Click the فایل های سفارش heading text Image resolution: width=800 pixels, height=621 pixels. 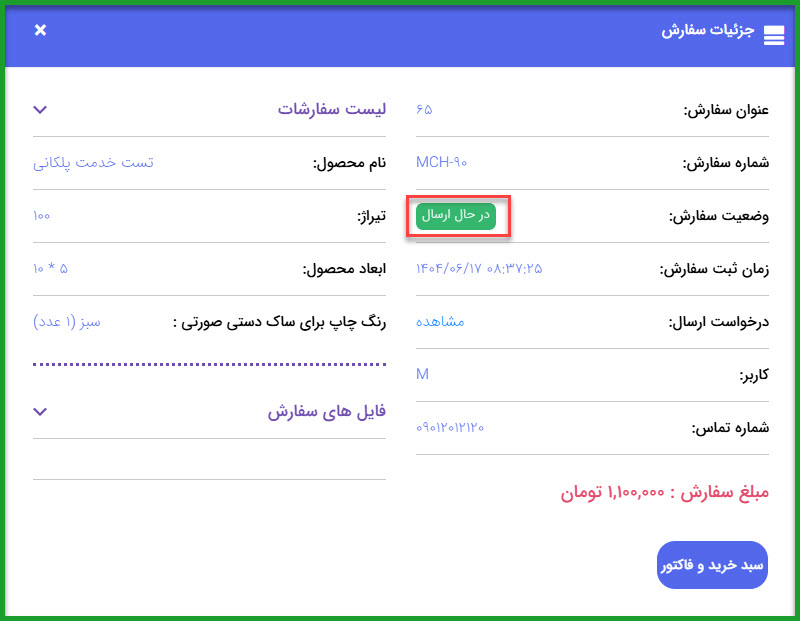[326, 411]
